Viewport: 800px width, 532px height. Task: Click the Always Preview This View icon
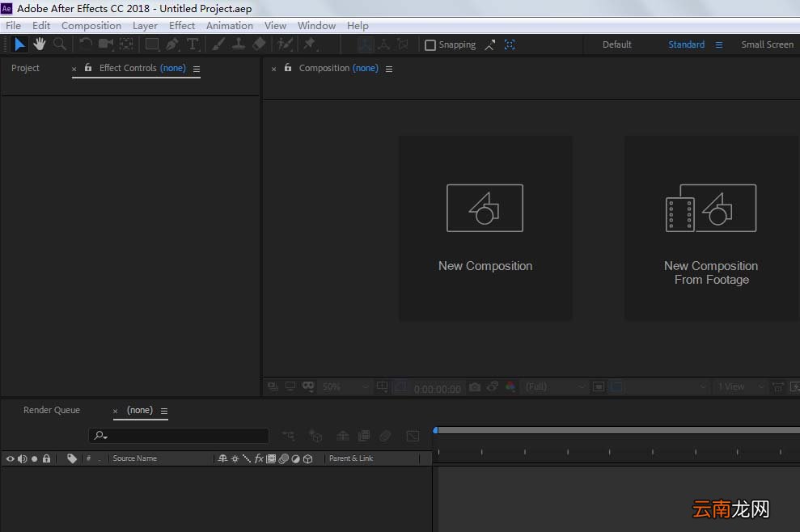tap(273, 386)
